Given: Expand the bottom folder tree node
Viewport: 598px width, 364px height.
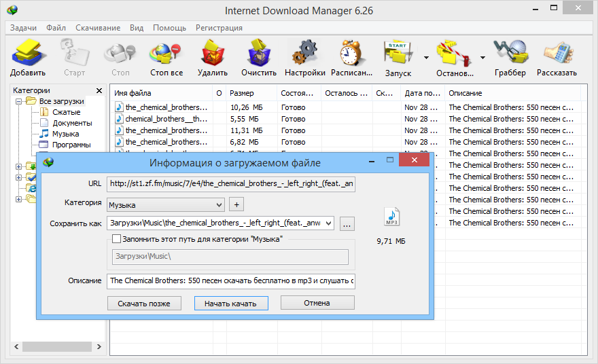Looking at the screenshot, I should tap(18, 199).
